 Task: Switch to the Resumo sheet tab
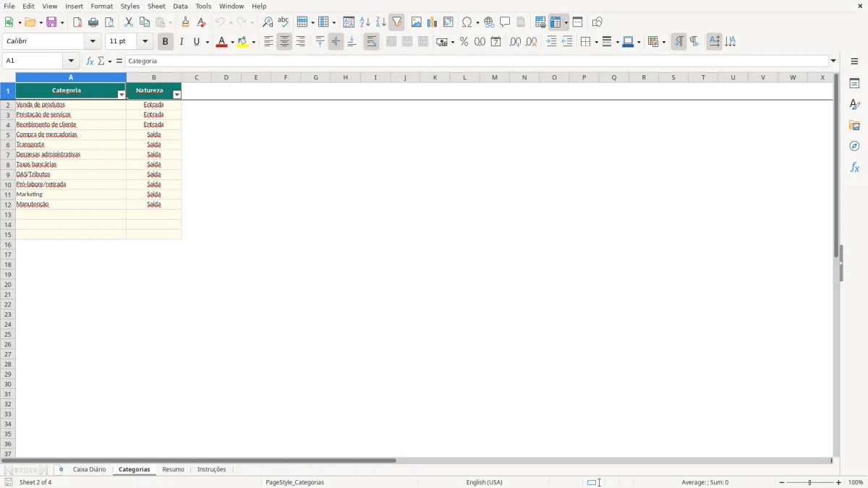tap(173, 470)
